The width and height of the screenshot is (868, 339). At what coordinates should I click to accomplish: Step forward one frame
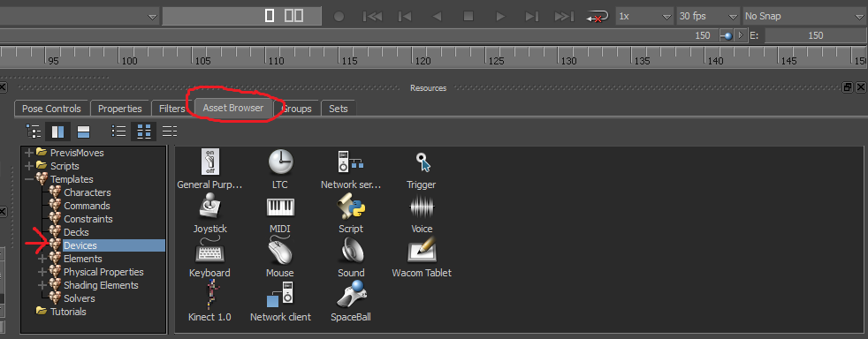[532, 17]
